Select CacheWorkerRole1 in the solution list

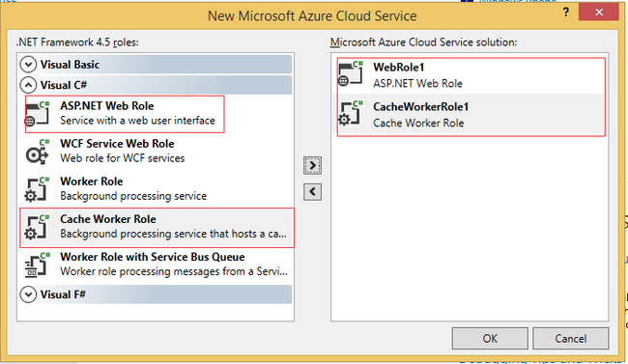click(x=471, y=115)
